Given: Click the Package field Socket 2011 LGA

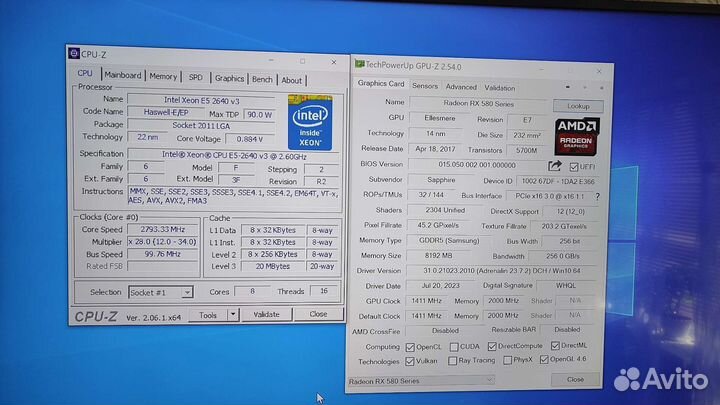Looking at the screenshot, I should click(x=201, y=125).
